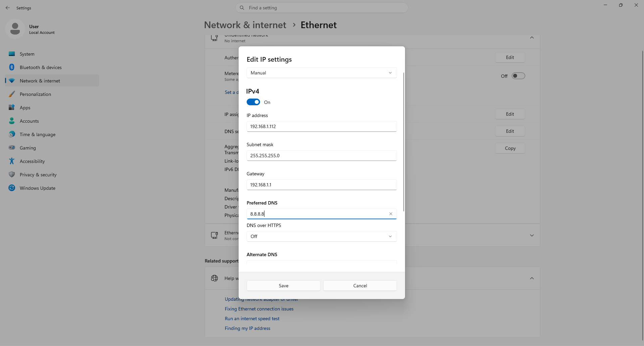Open Bluetooth & devices icon
The height and width of the screenshot is (346, 644).
click(x=12, y=67)
